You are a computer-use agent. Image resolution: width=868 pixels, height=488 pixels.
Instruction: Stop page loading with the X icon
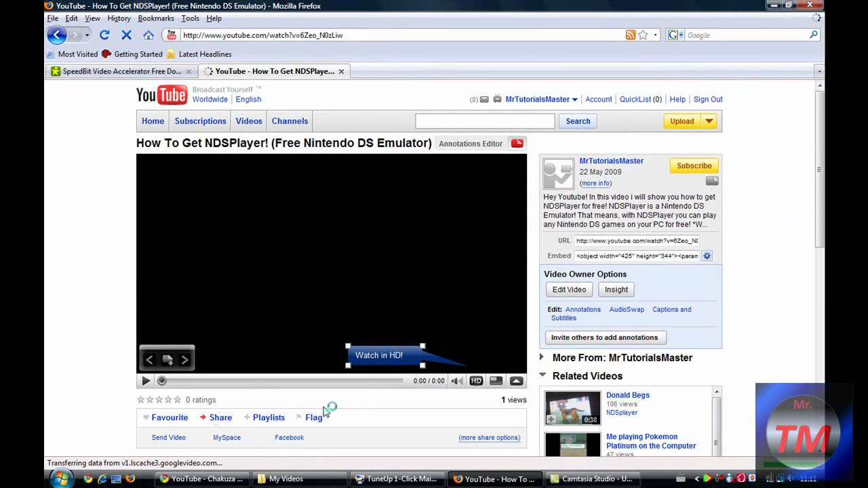point(126,35)
